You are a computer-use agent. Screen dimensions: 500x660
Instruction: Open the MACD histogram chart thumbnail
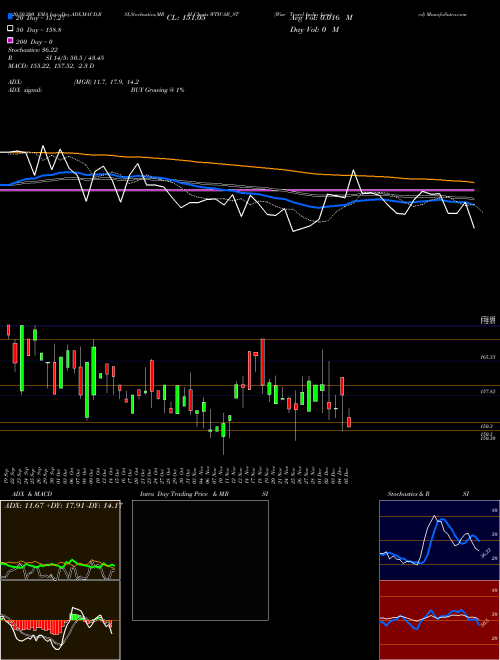pos(60,620)
